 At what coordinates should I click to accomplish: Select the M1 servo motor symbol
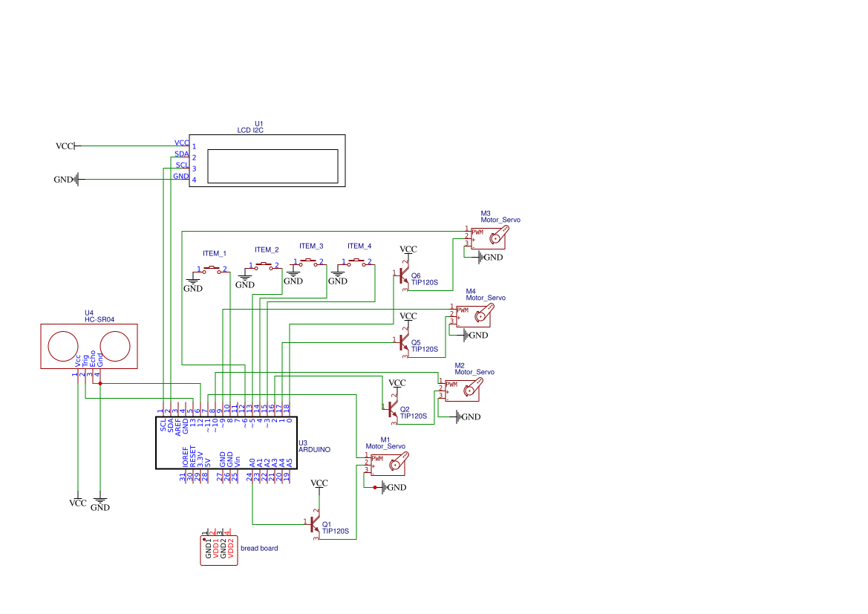(x=390, y=464)
